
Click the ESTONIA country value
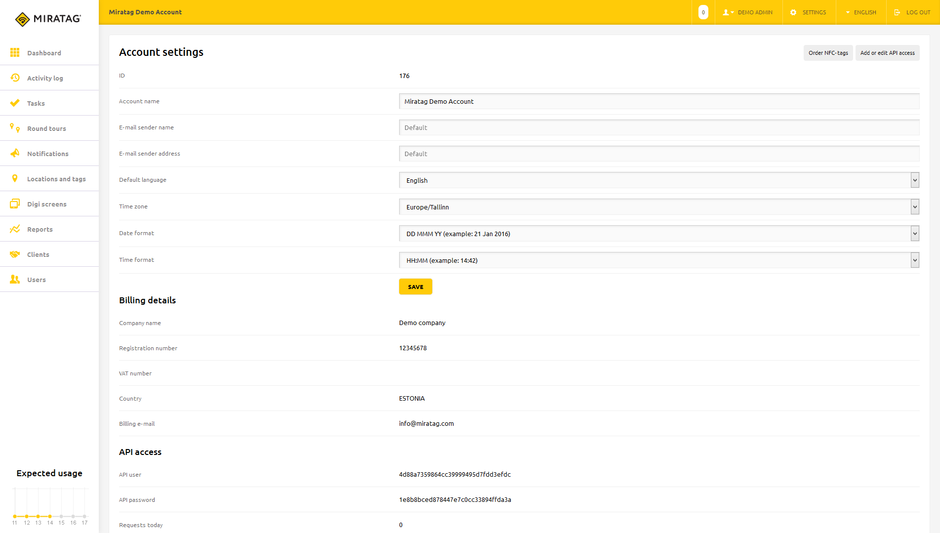point(412,398)
